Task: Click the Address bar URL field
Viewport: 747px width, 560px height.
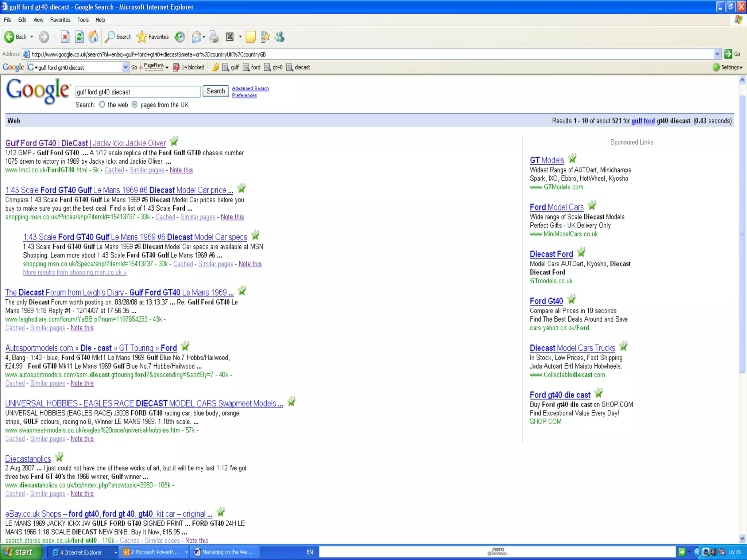Action: tap(372, 54)
